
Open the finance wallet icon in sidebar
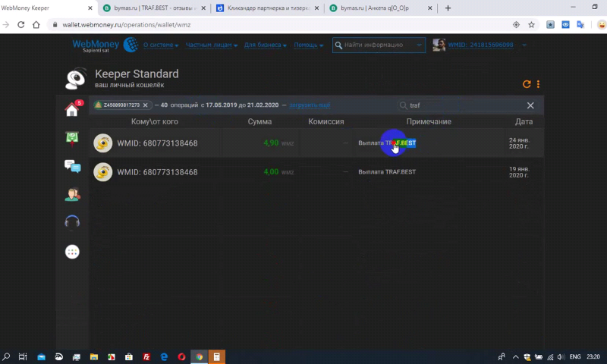[72, 138]
